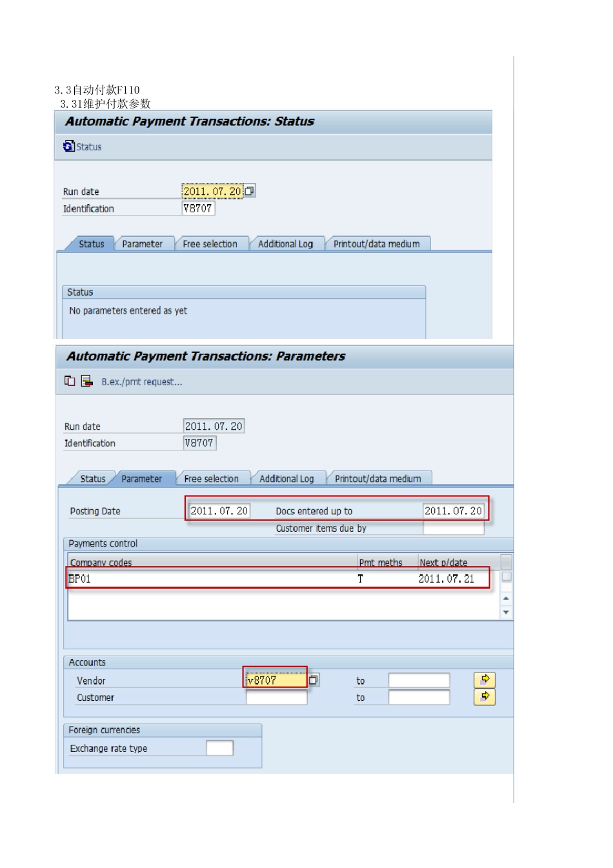Open the Run date value help on the Status screen
The image size is (613, 868).
tap(250, 191)
